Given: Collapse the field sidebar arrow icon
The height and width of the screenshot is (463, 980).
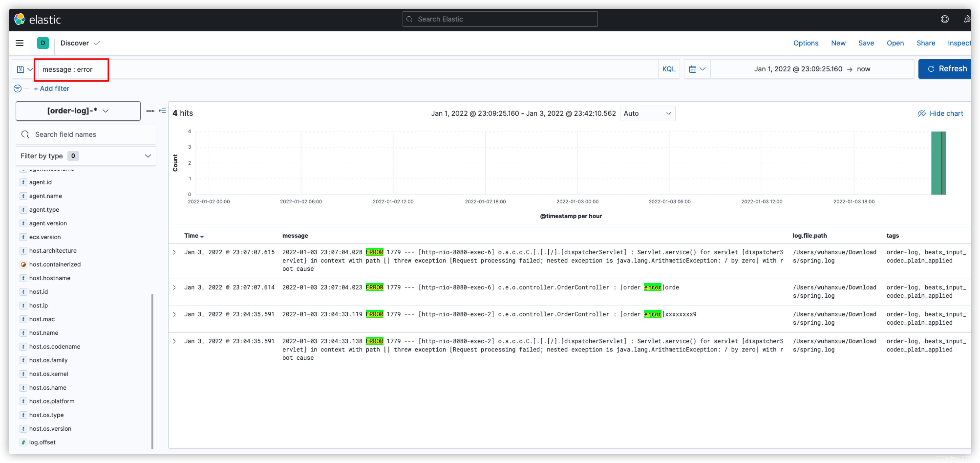Looking at the screenshot, I should [x=162, y=111].
